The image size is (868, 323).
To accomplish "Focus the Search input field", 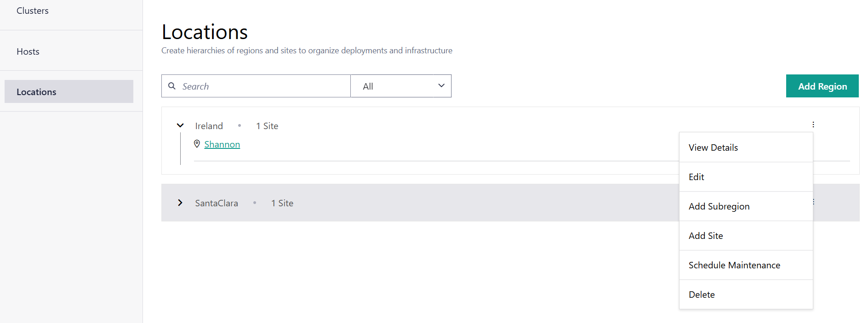I will 262,86.
